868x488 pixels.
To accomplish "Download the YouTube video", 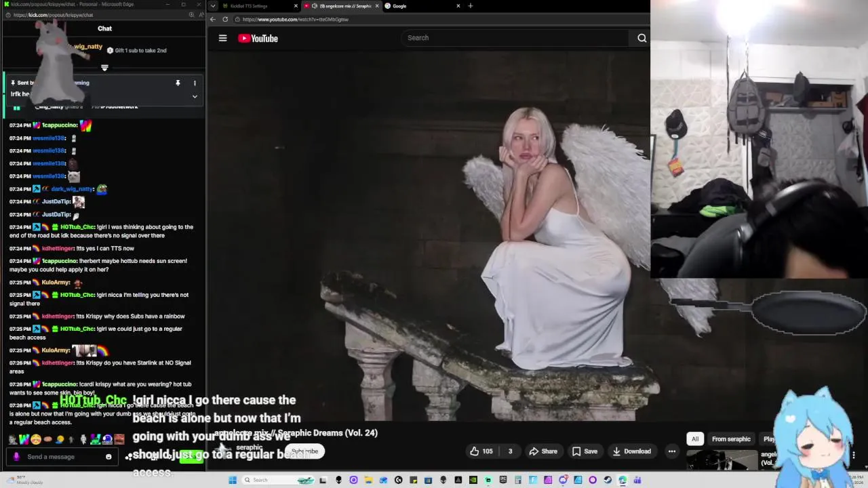I will click(631, 451).
